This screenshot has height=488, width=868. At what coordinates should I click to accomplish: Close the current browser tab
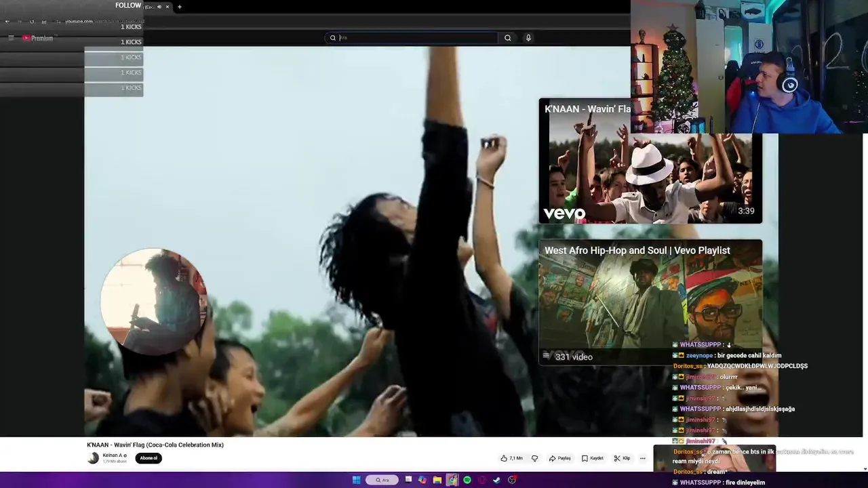(x=167, y=7)
